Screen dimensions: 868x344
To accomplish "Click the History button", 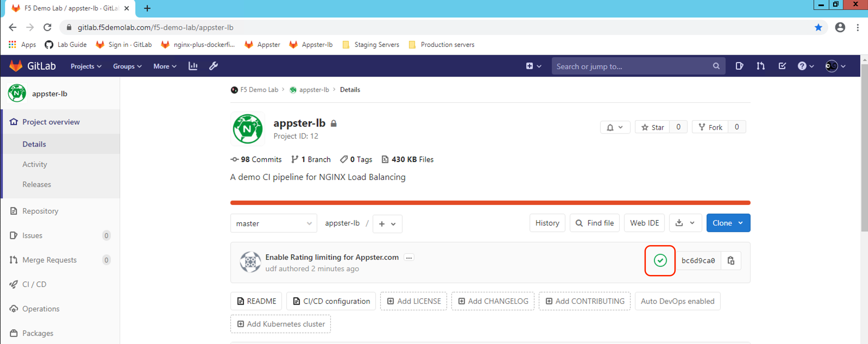I will (x=547, y=223).
